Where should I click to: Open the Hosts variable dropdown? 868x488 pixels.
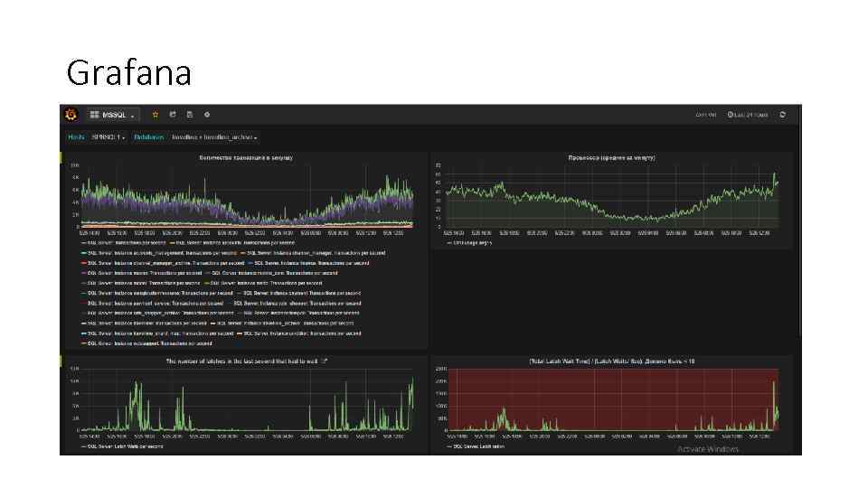[108, 137]
